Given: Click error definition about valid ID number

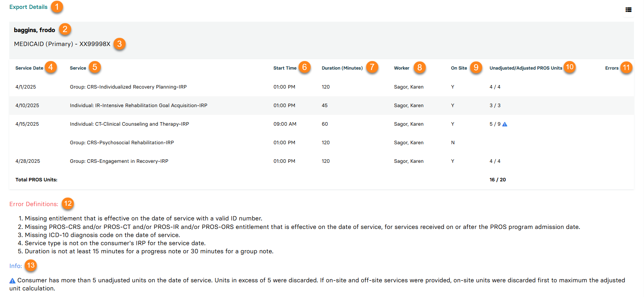Looking at the screenshot, I should tap(143, 218).
